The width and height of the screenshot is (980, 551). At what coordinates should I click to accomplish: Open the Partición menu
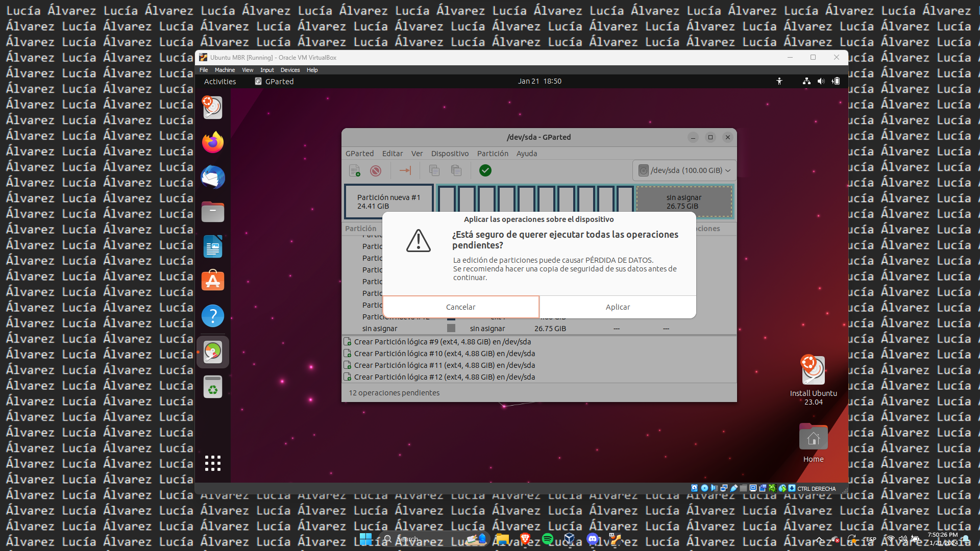coord(493,154)
